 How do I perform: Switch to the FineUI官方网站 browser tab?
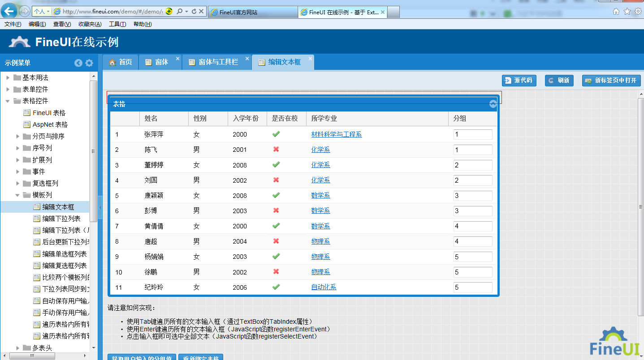click(x=253, y=12)
